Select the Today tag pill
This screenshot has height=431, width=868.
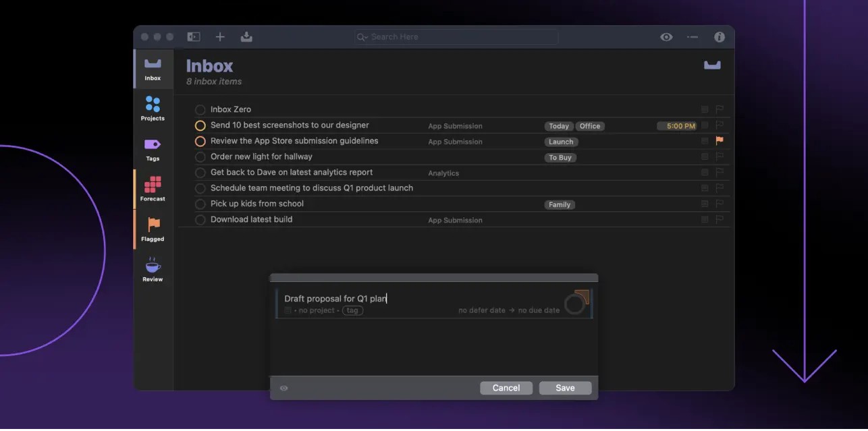coord(559,126)
